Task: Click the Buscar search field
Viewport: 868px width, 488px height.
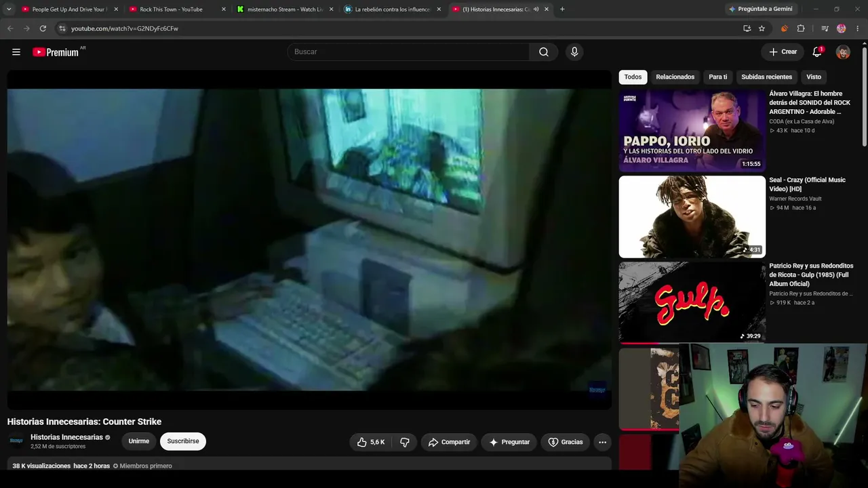Action: [408, 52]
